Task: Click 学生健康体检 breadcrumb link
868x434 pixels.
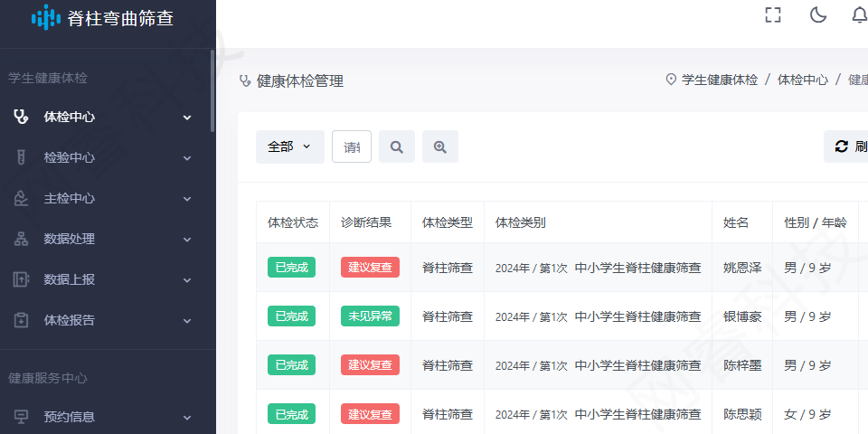Action: tap(719, 80)
